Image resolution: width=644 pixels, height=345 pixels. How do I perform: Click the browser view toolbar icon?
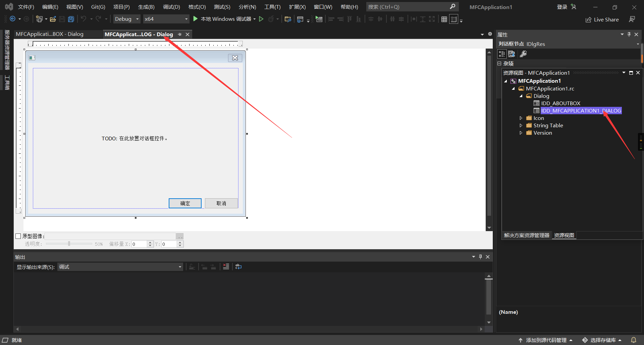click(300, 19)
